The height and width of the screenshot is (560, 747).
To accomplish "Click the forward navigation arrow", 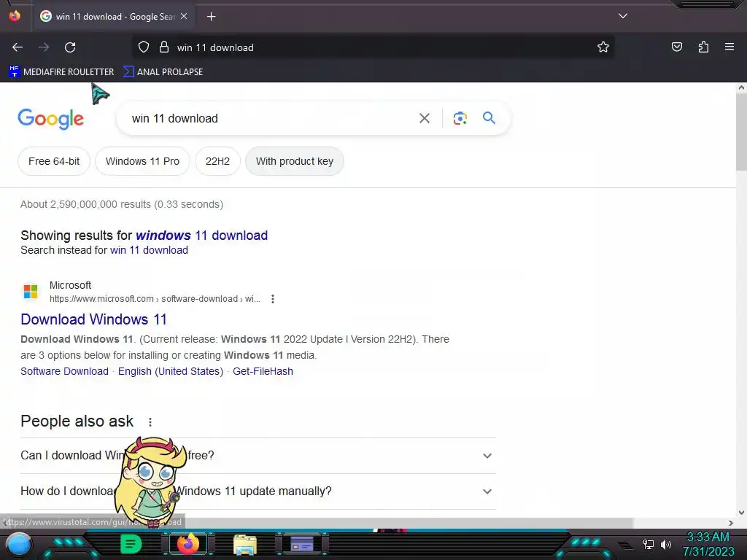I will [44, 47].
